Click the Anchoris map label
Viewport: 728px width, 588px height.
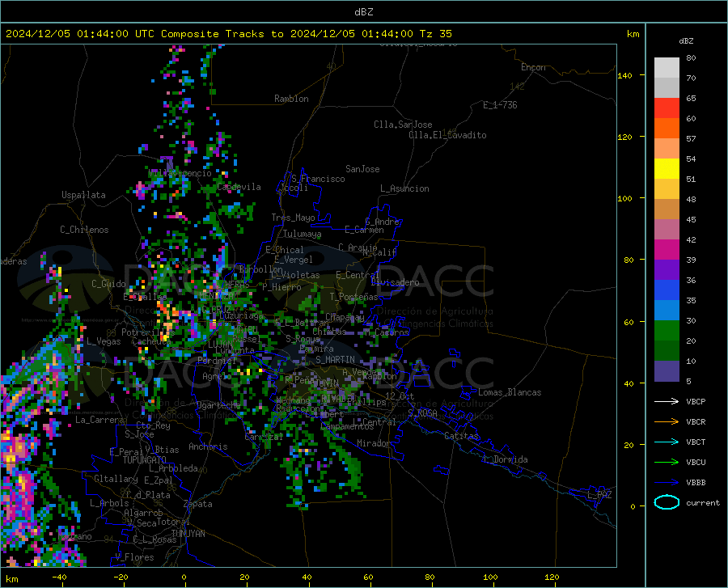(208, 446)
